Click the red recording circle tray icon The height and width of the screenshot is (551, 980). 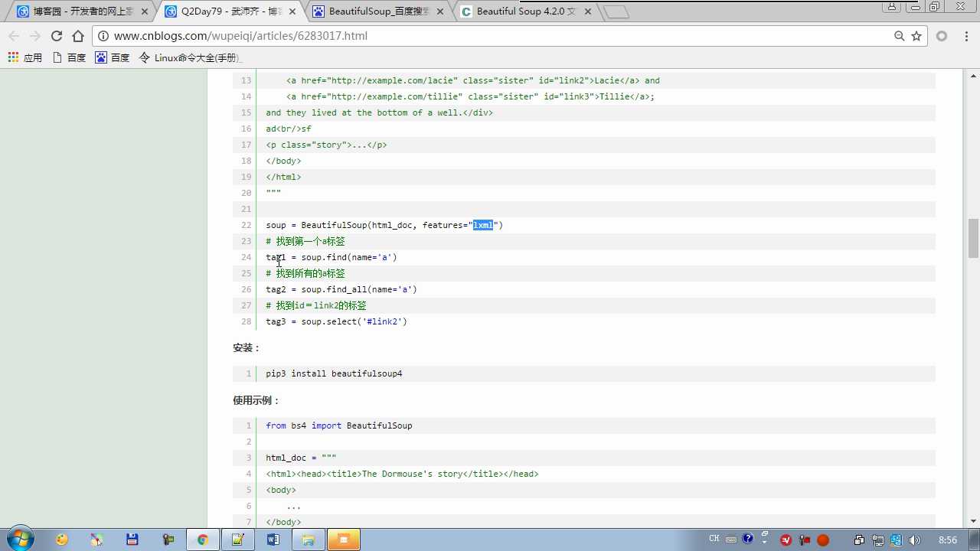823,540
